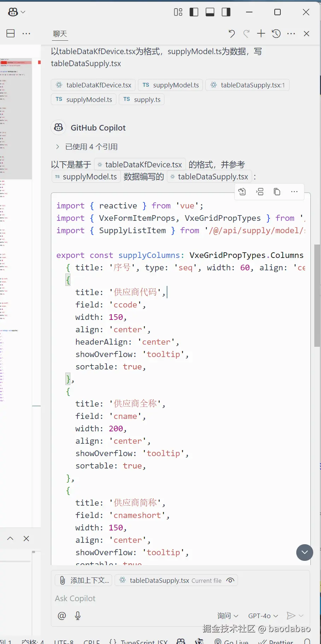Click tableDataSupply.tsx Current file chip
Image resolution: width=321 pixels, height=644 pixels.
pos(176,580)
